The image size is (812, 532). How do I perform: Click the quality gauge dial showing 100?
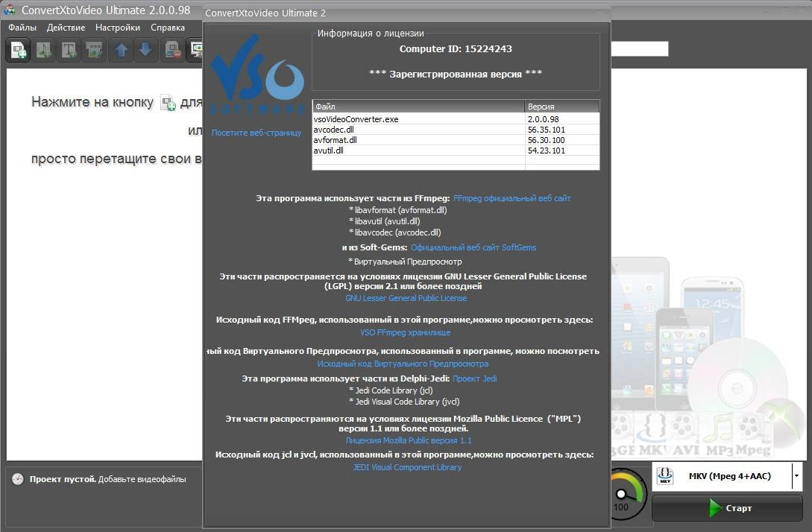click(x=625, y=495)
